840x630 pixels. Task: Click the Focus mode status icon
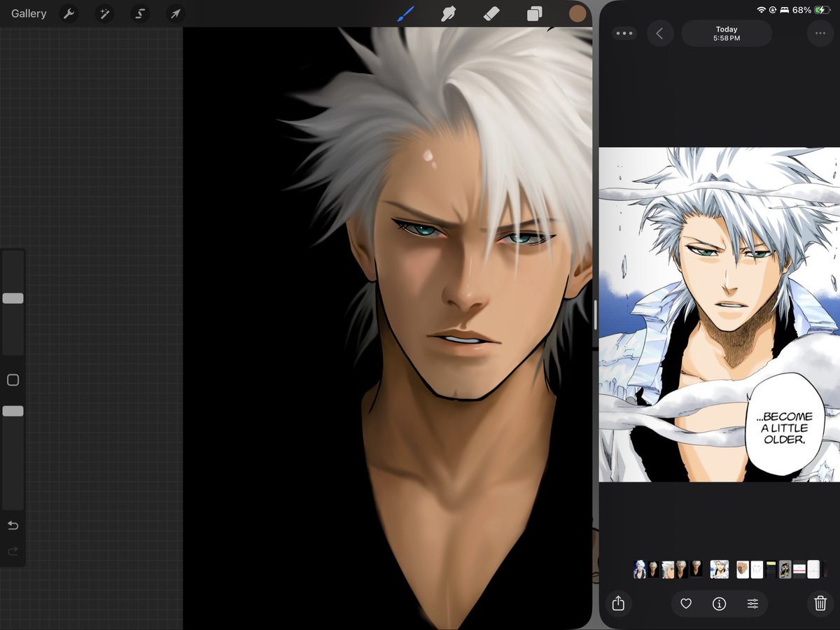(785, 10)
